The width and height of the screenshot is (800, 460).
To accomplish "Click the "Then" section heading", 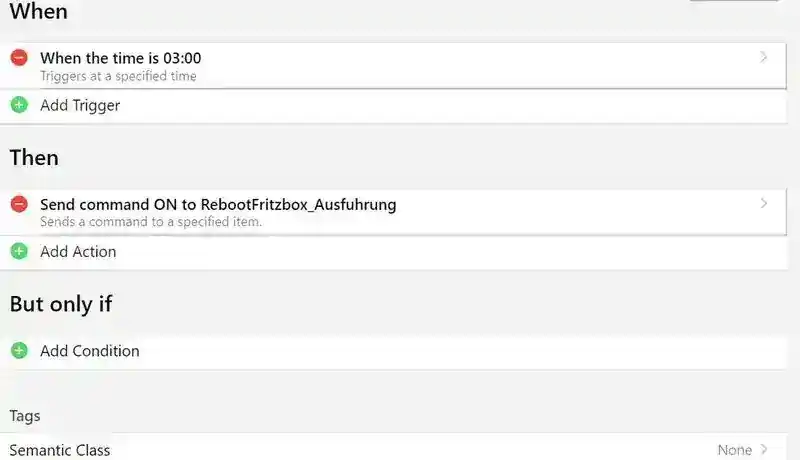I will [x=34, y=158].
